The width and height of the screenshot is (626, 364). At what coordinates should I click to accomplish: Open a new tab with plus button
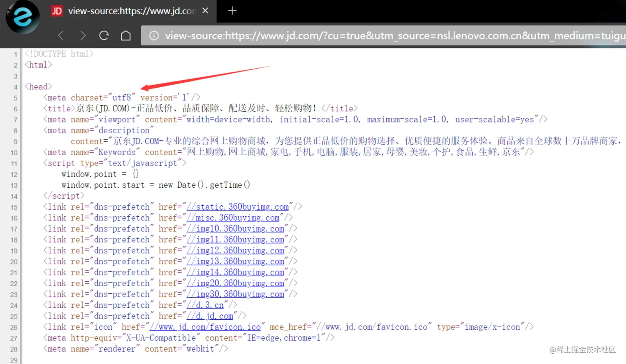pos(232,11)
